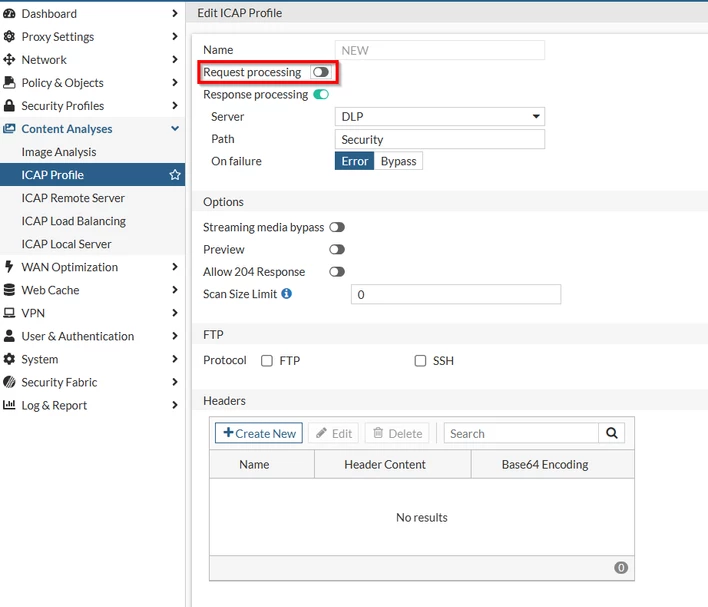Screen dimensions: 708x607
Task: Click the Web Cache database icon
Action: (x=9, y=290)
